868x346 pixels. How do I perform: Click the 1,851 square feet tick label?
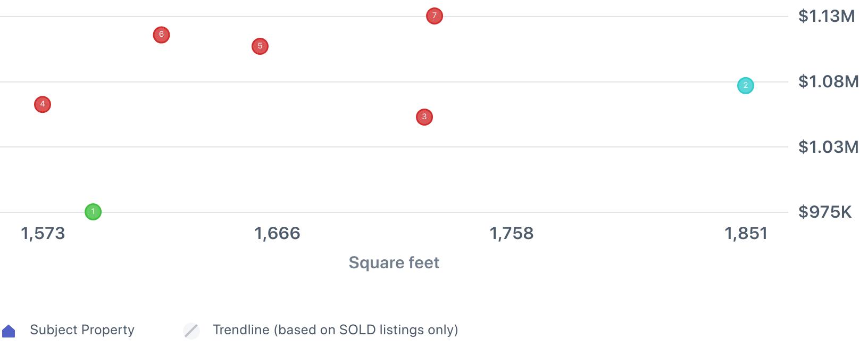coord(746,233)
